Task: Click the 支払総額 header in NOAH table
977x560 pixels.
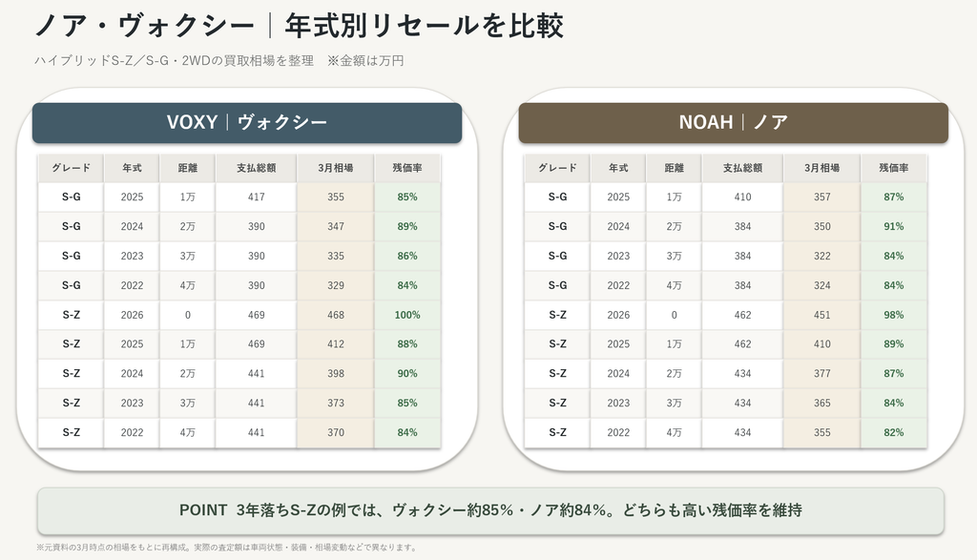Action: tap(742, 168)
